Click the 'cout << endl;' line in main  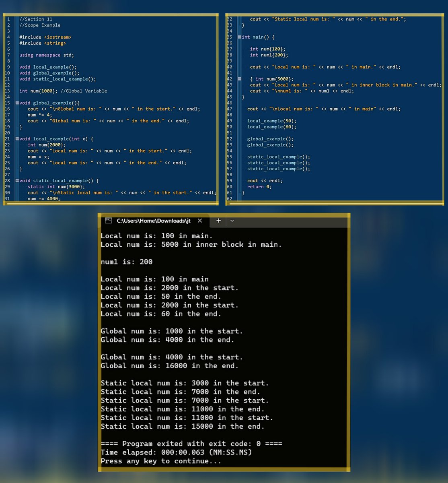click(x=265, y=181)
